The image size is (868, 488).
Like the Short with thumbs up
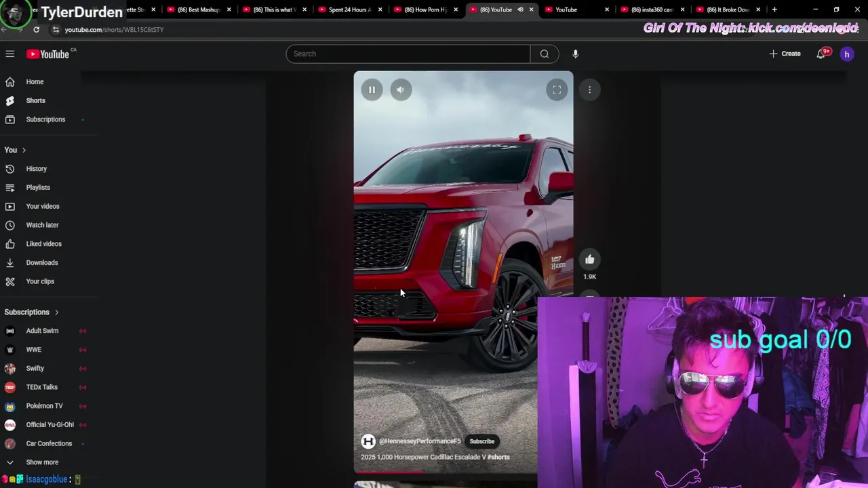click(590, 259)
